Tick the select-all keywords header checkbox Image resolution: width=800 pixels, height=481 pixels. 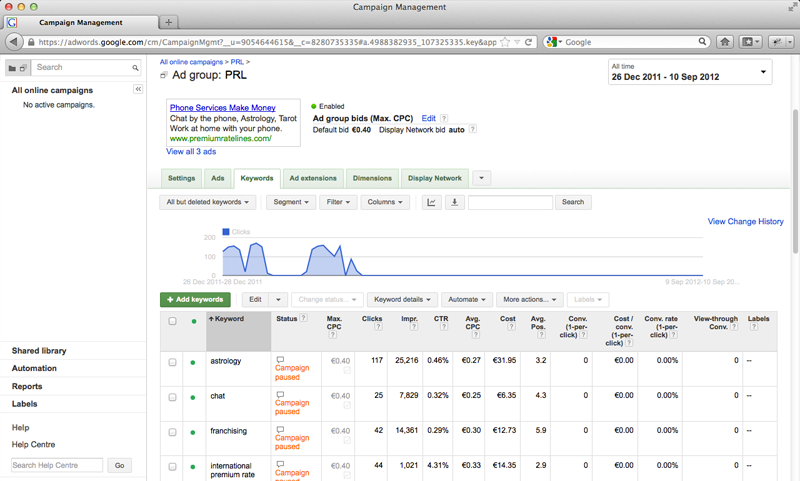point(172,321)
